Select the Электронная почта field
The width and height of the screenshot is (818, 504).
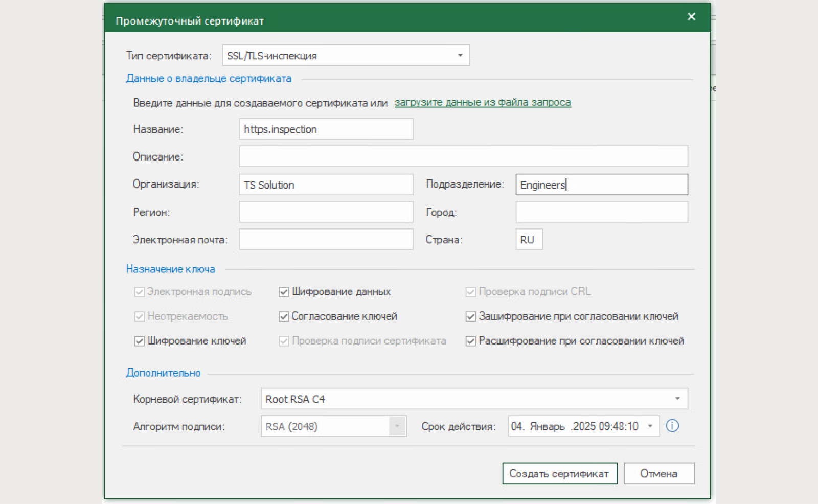326,239
